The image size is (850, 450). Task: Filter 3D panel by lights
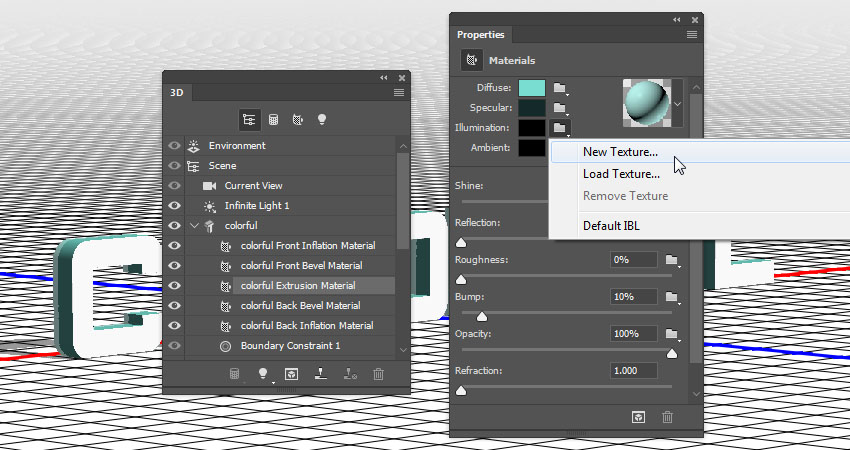pos(322,118)
